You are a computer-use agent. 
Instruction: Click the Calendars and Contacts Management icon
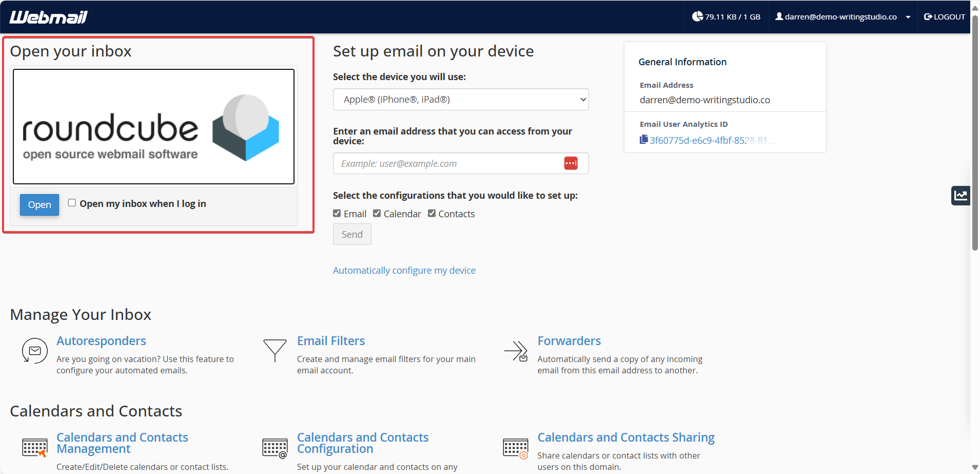[35, 448]
